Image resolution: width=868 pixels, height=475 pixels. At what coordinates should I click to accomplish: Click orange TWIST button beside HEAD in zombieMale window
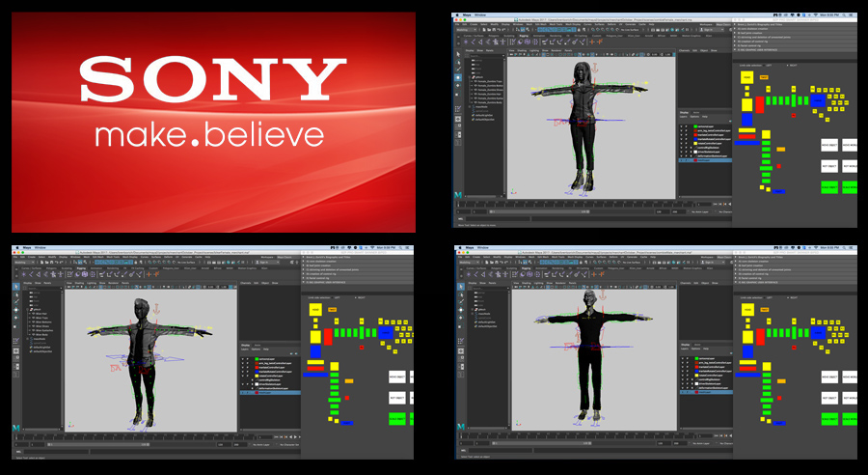(x=765, y=310)
